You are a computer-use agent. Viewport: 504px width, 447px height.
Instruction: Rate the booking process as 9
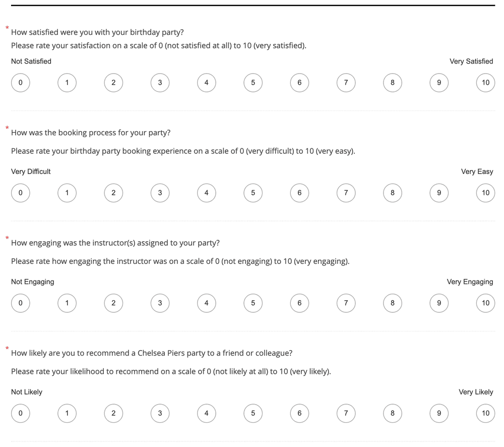[x=439, y=193]
